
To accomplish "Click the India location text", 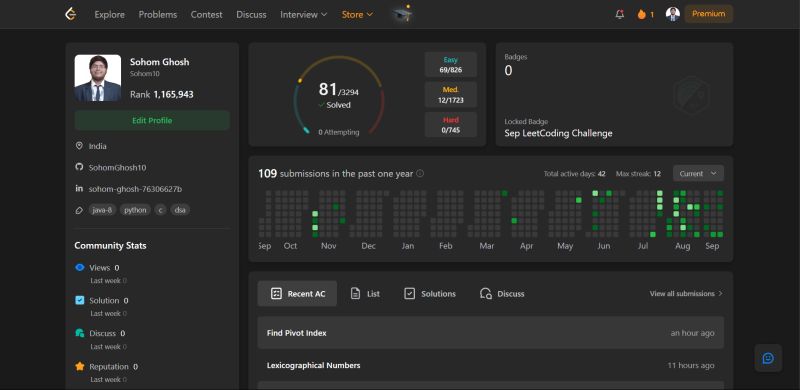I will [97, 146].
